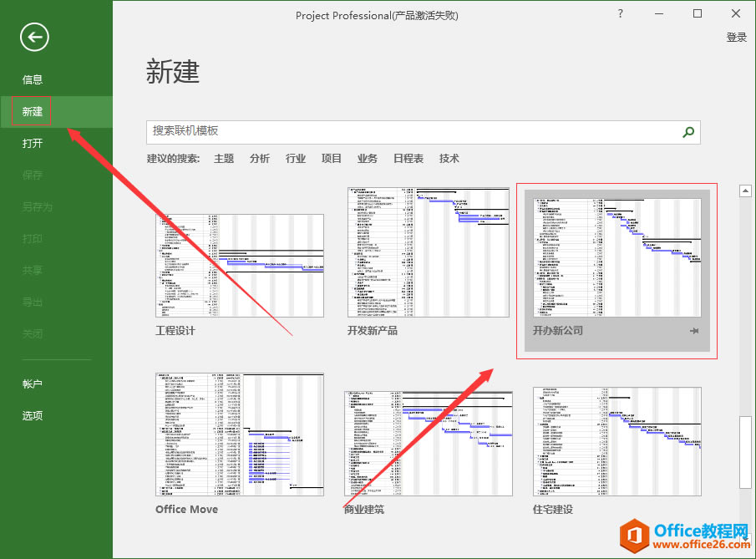756x559 pixels.
Task: Open the 住宅建设 template thumbnail
Action: 617,441
